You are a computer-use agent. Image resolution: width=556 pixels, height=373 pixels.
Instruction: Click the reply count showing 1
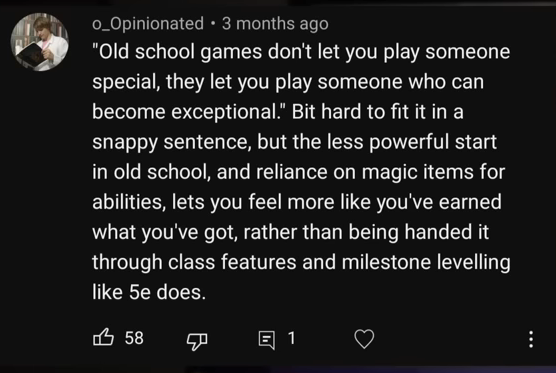[291, 338]
